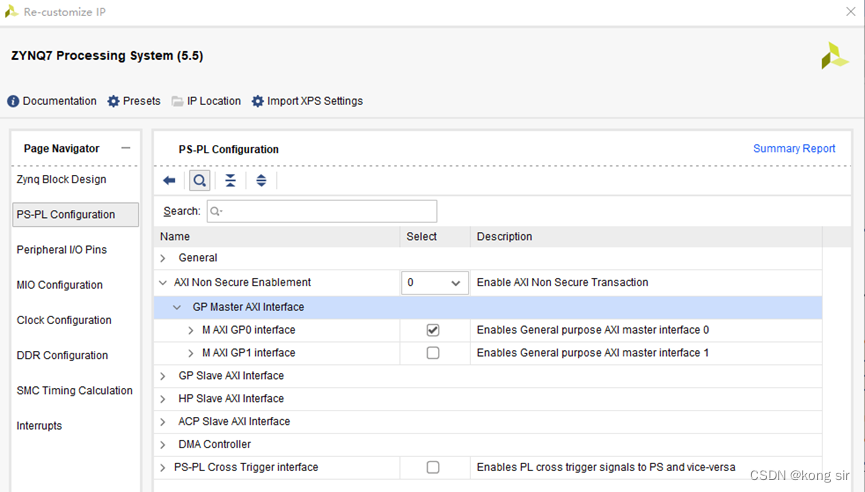Click the Xilinx logo at top right
This screenshot has height=492, width=865.
835,56
